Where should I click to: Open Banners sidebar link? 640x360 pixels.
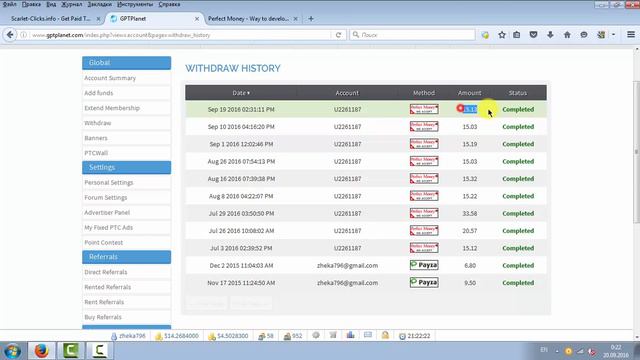tap(96, 138)
